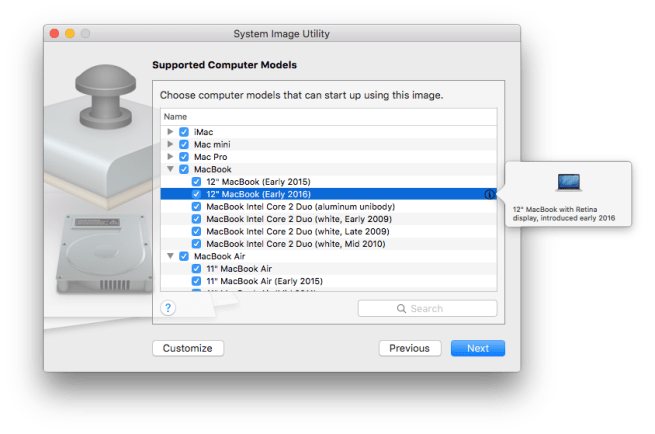The height and width of the screenshot is (434, 655).
Task: Click the Customize button
Action: point(188,348)
